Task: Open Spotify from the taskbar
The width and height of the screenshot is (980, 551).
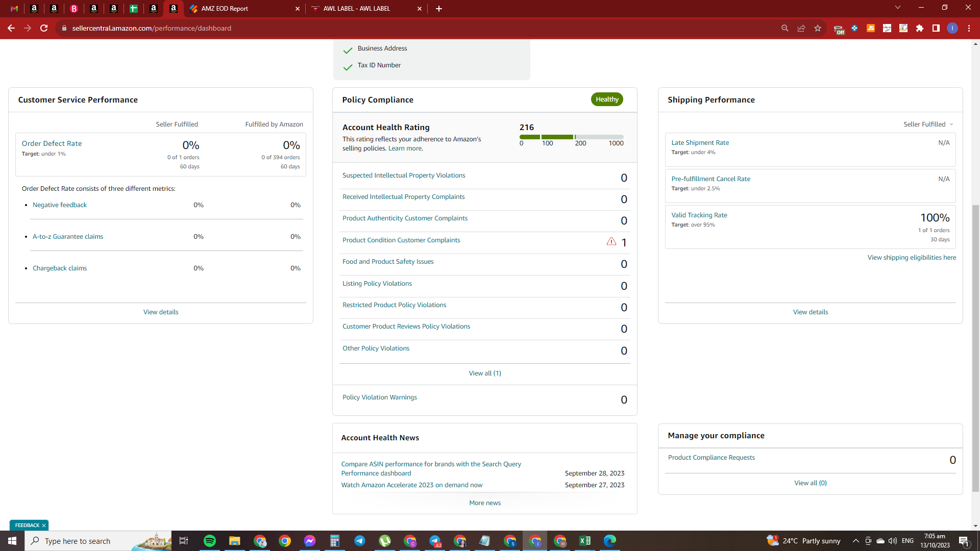Action: click(210, 541)
